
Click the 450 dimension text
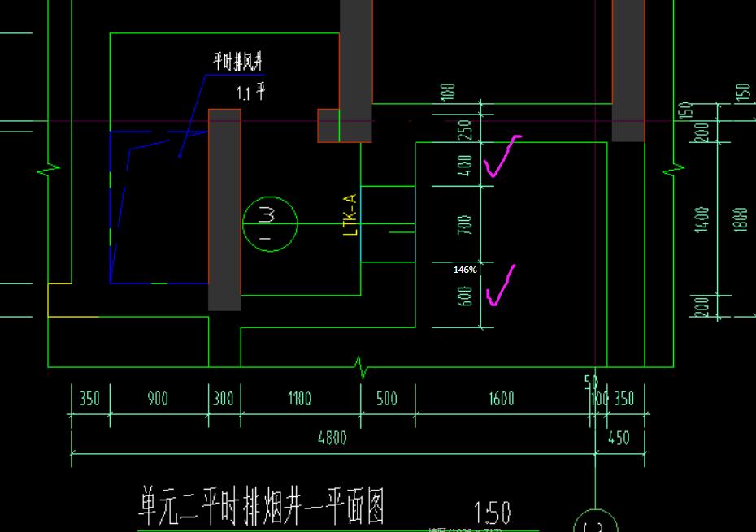pos(619,438)
